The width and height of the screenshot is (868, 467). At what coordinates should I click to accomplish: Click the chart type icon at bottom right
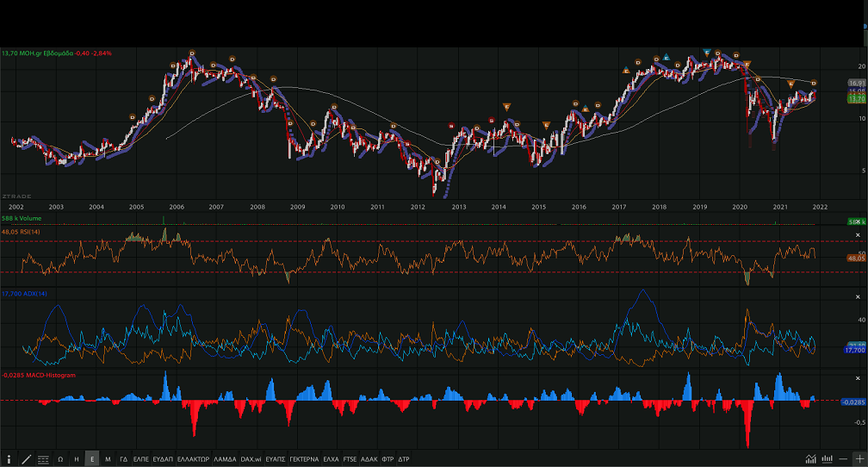(810, 459)
